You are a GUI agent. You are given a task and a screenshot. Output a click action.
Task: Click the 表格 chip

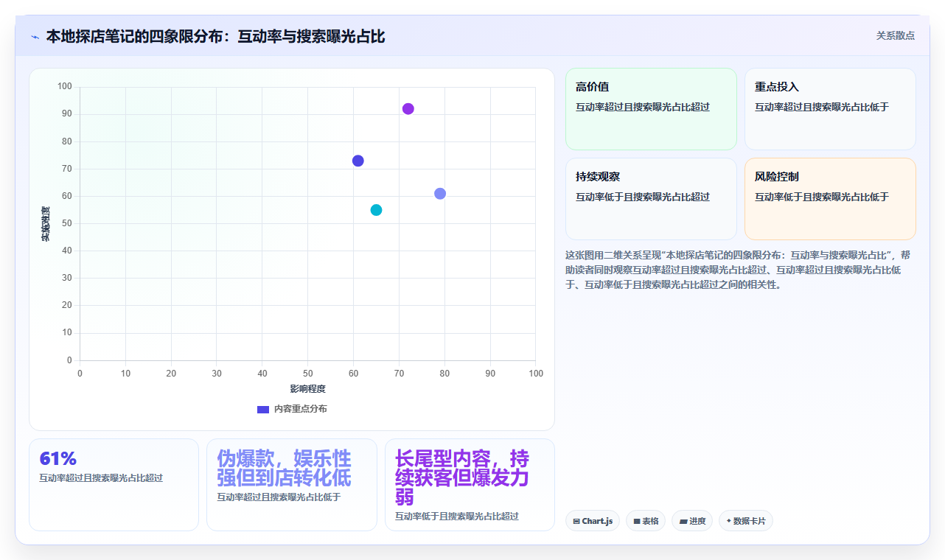click(x=646, y=521)
